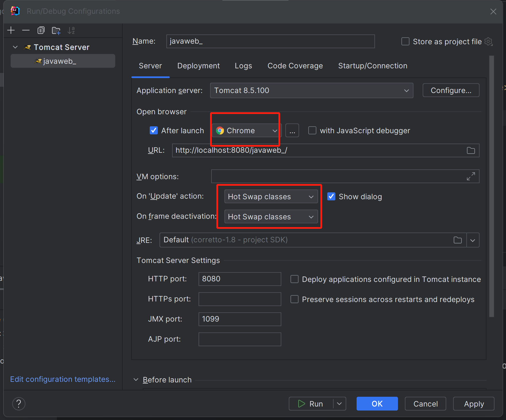Switch to the Logs tab

pyautogui.click(x=243, y=66)
